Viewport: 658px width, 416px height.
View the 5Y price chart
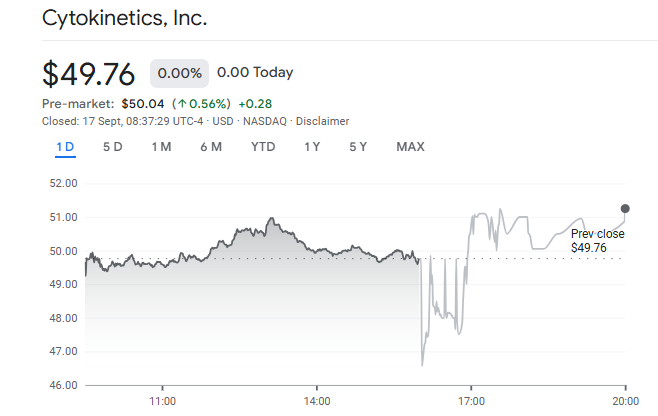point(358,147)
